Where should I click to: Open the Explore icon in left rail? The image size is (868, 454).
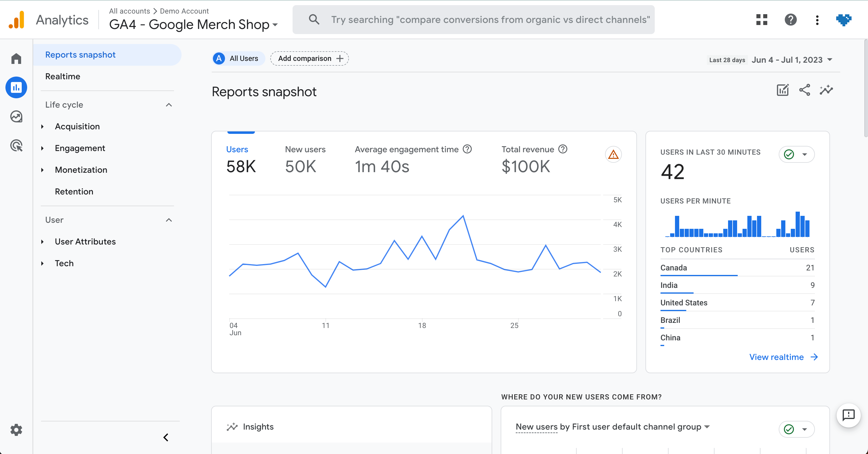coord(16,117)
